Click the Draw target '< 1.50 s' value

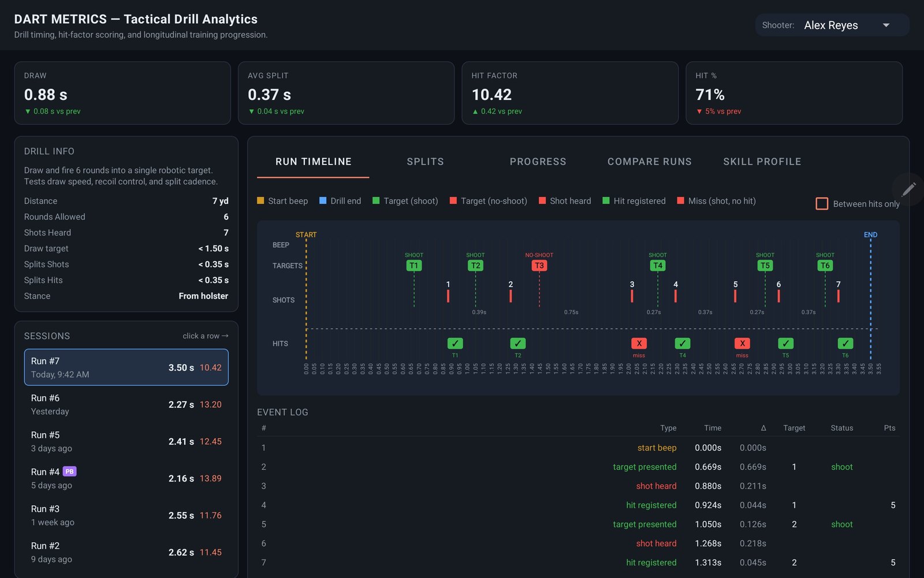tap(213, 248)
